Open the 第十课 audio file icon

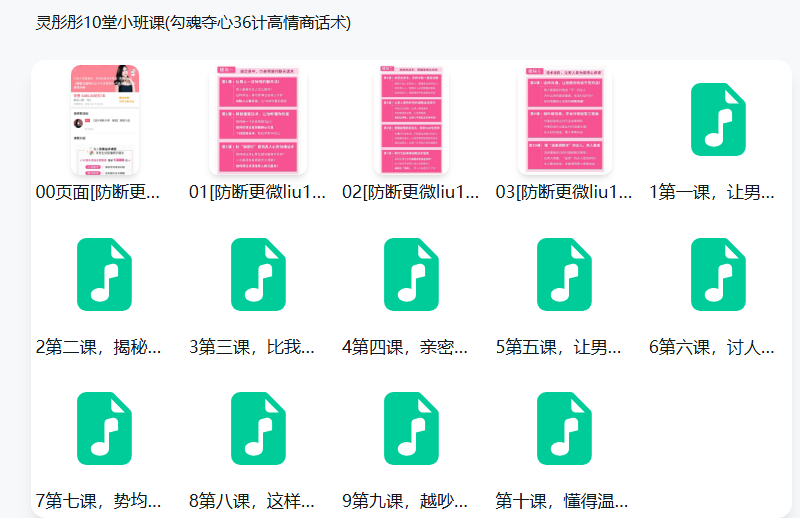564,428
